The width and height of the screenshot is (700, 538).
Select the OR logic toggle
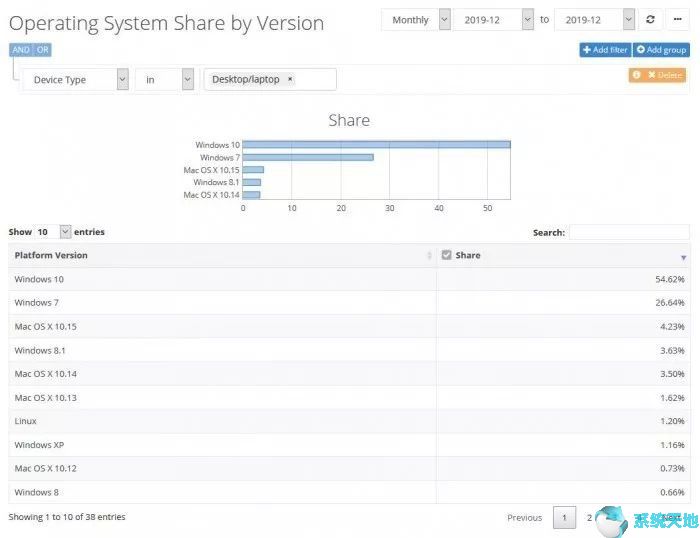click(x=42, y=50)
